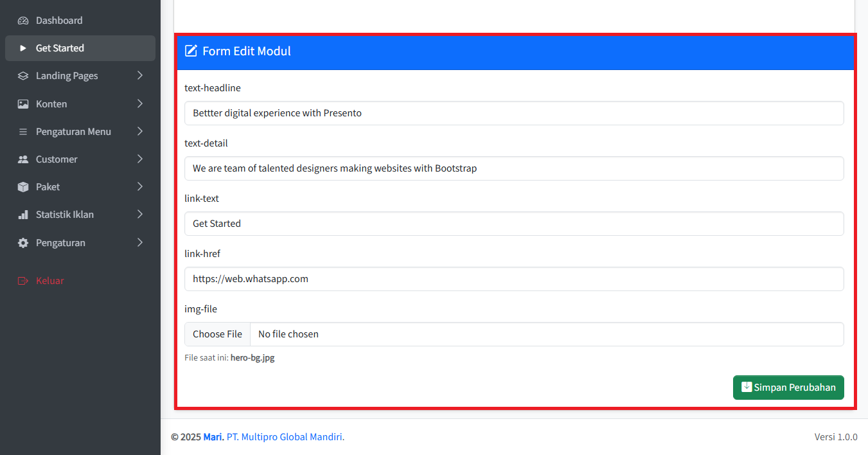Select the text-detail input field
The height and width of the screenshot is (455, 868).
pos(514,168)
